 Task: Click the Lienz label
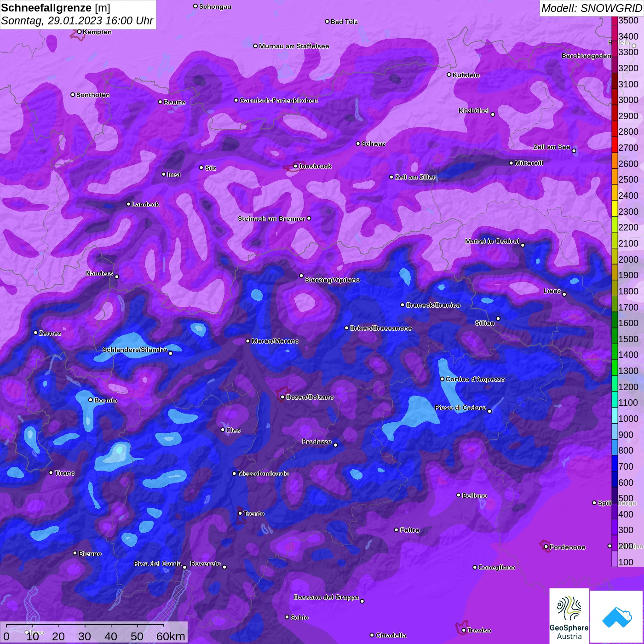click(552, 291)
